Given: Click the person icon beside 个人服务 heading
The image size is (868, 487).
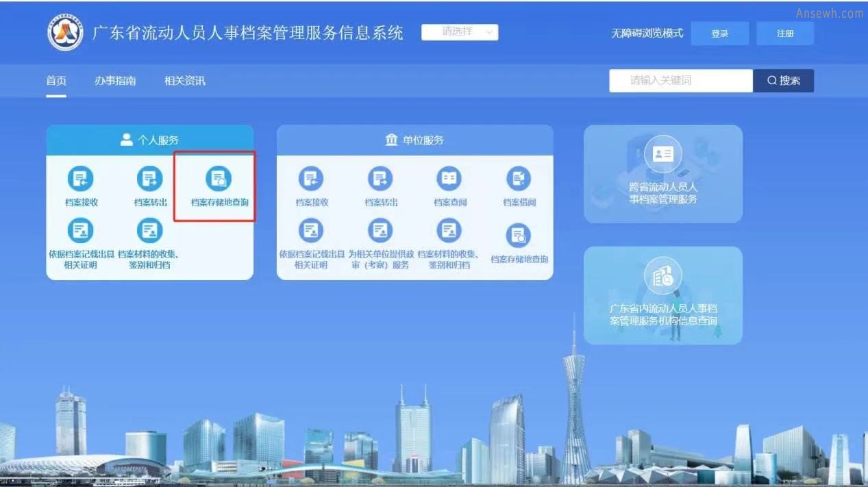Looking at the screenshot, I should click(126, 140).
